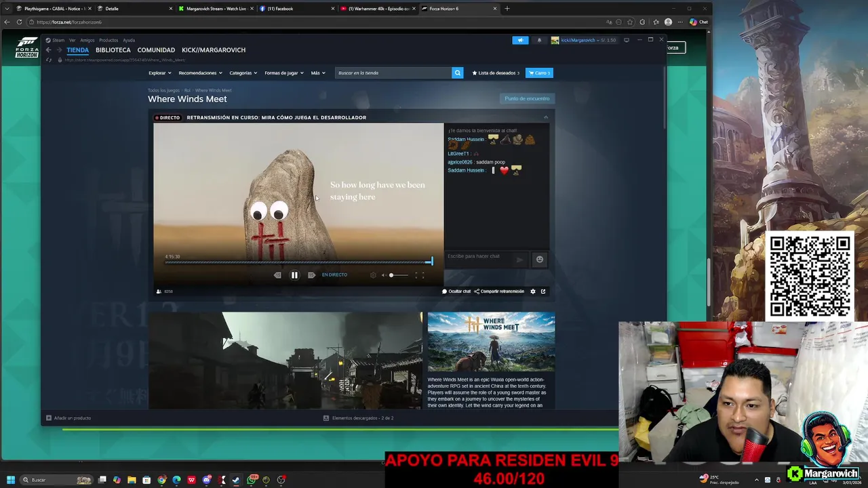868x488 pixels.
Task: Click the Steam taskbar icon
Action: 236,480
